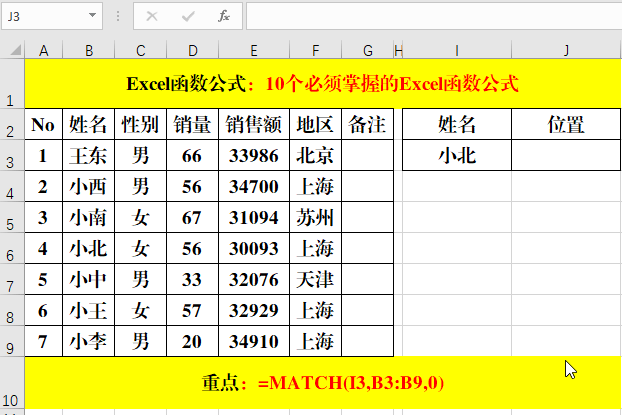The image size is (622, 415).
Task: Select column D header
Action: click(192, 51)
